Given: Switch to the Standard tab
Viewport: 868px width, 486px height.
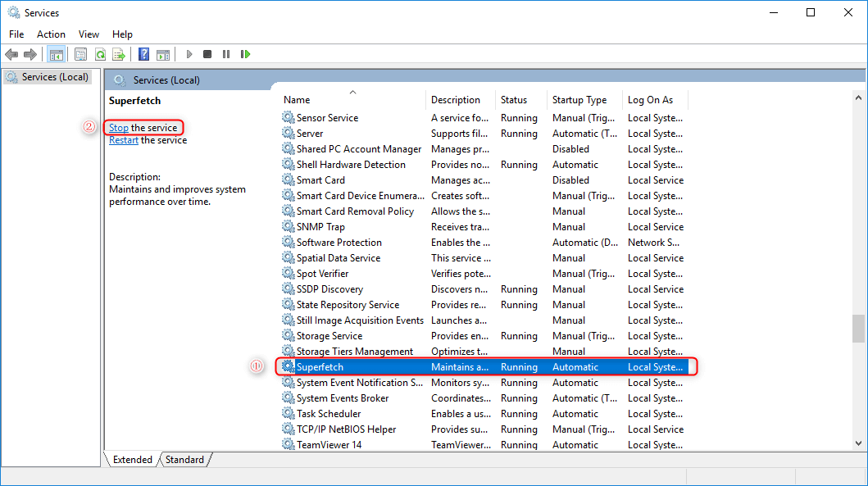Looking at the screenshot, I should (x=185, y=460).
